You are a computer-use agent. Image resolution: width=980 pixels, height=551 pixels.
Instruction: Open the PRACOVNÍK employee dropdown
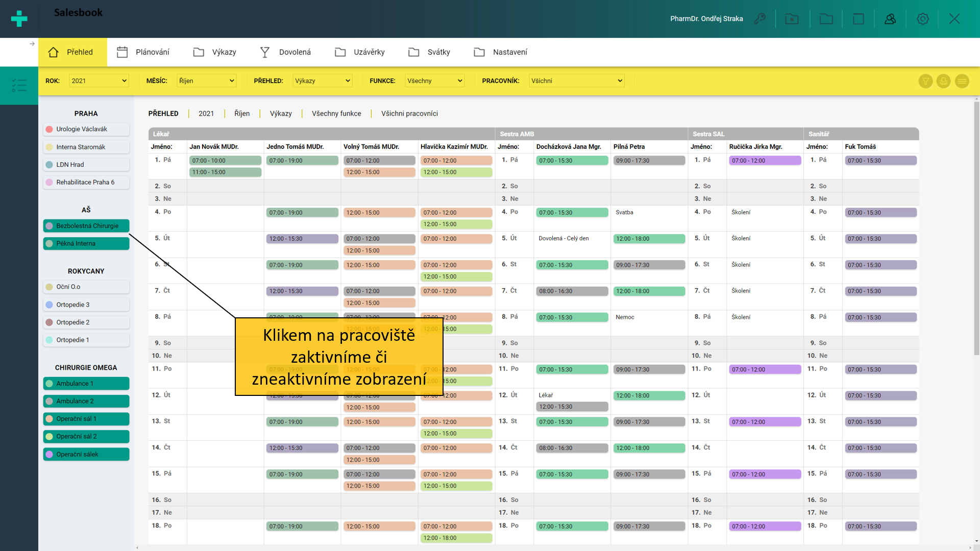[576, 81]
